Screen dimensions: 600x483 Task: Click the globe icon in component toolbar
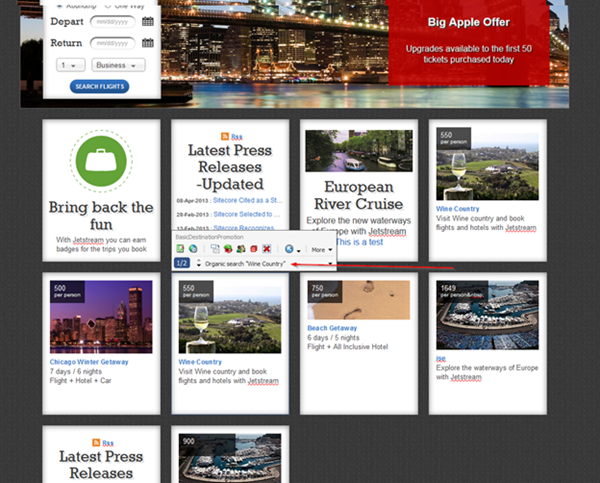193,249
